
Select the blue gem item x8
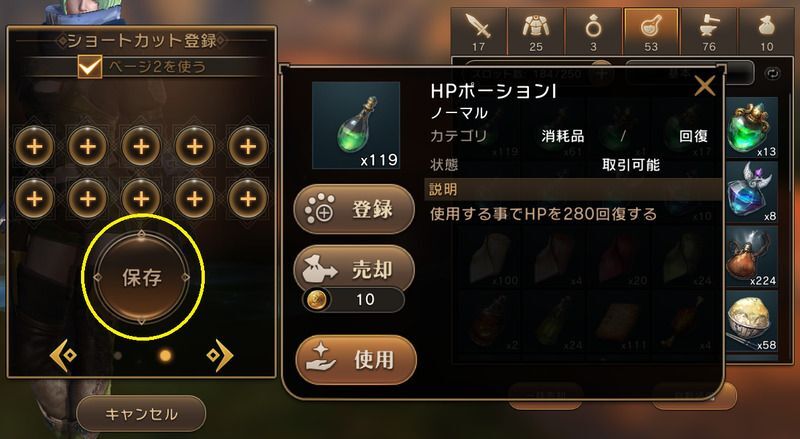pyautogui.click(x=752, y=192)
